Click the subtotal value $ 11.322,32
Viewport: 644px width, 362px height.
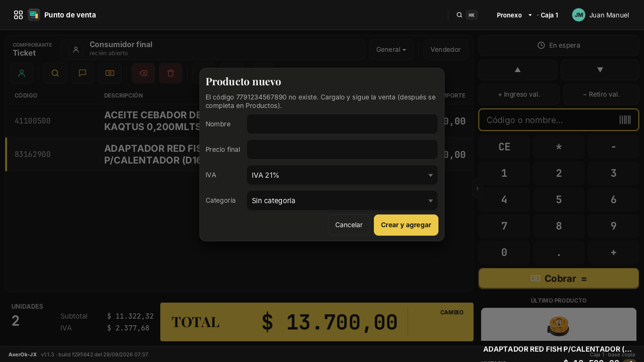[x=130, y=316]
